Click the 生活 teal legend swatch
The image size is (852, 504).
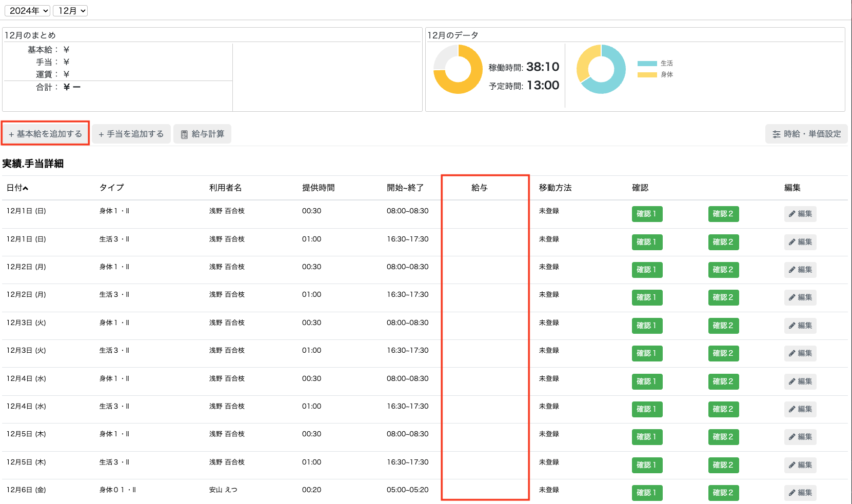tap(647, 64)
